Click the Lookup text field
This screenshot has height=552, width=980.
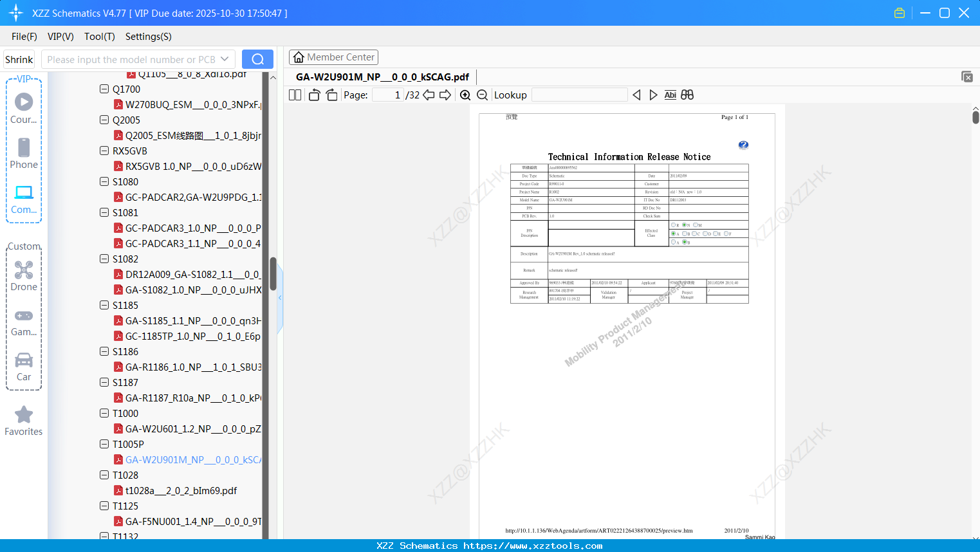(x=579, y=95)
